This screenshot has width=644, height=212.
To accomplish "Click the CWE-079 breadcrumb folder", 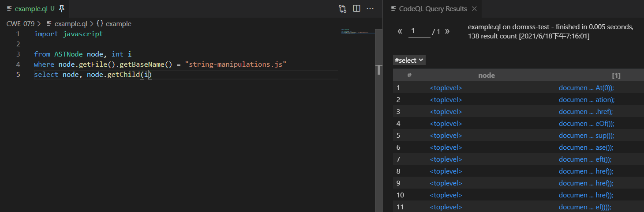I will pyautogui.click(x=21, y=23).
